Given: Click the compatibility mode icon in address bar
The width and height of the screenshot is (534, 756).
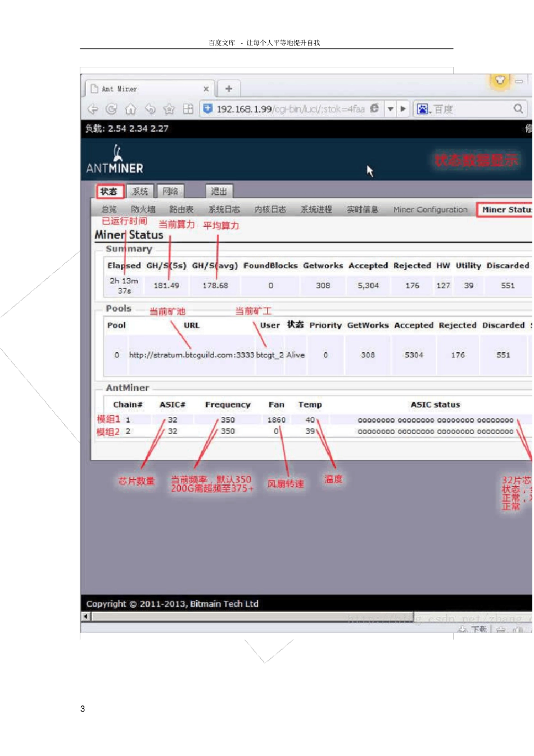Looking at the screenshot, I should point(374,108).
